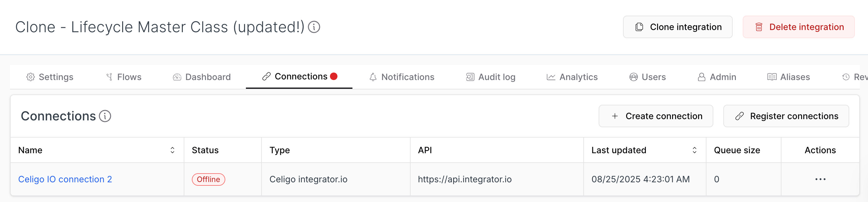The image size is (868, 202).
Task: Click the queue size value 0
Action: (716, 179)
